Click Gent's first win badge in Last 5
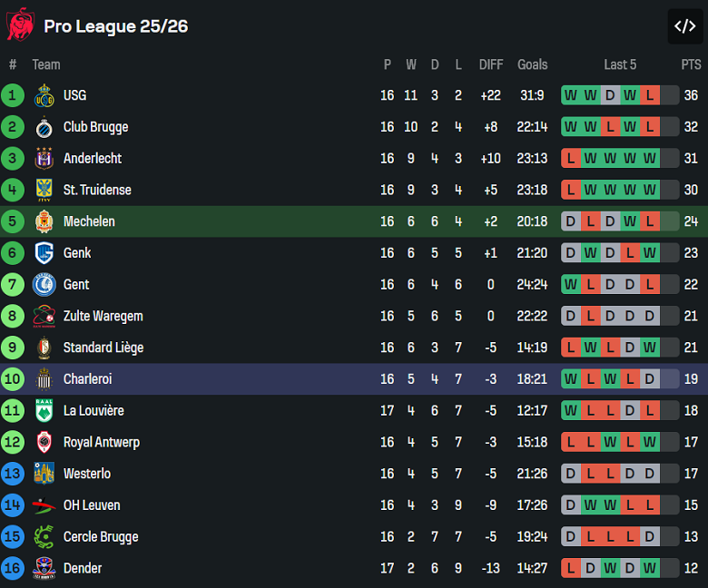The image size is (708, 588). point(570,285)
